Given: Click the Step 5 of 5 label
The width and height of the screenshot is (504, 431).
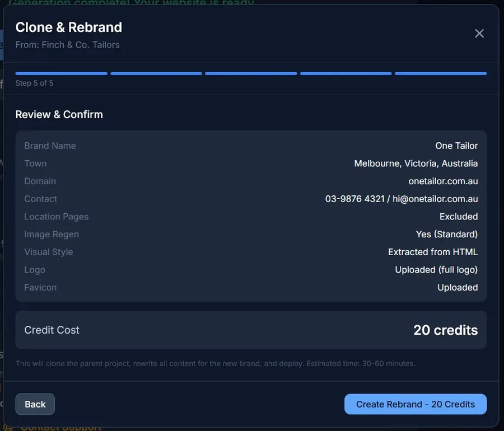Looking at the screenshot, I should coord(34,83).
